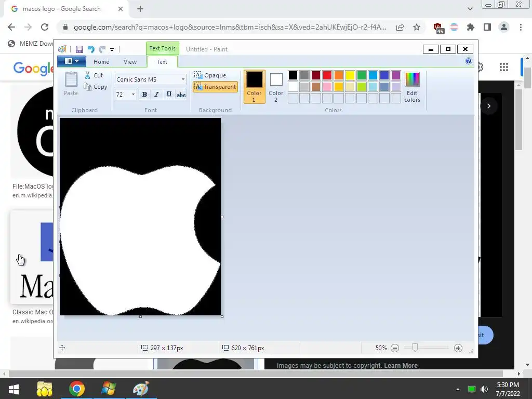
Task: Click the Chrome address bar URL
Action: click(230, 27)
